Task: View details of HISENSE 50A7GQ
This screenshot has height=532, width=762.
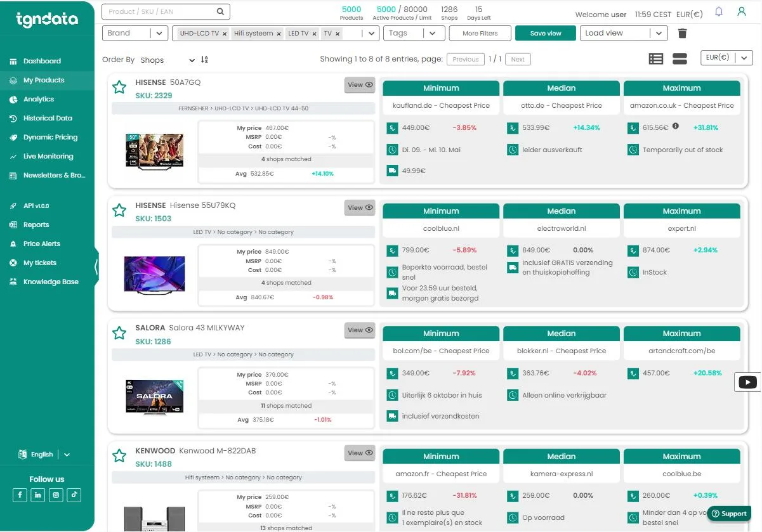Action: pos(360,85)
